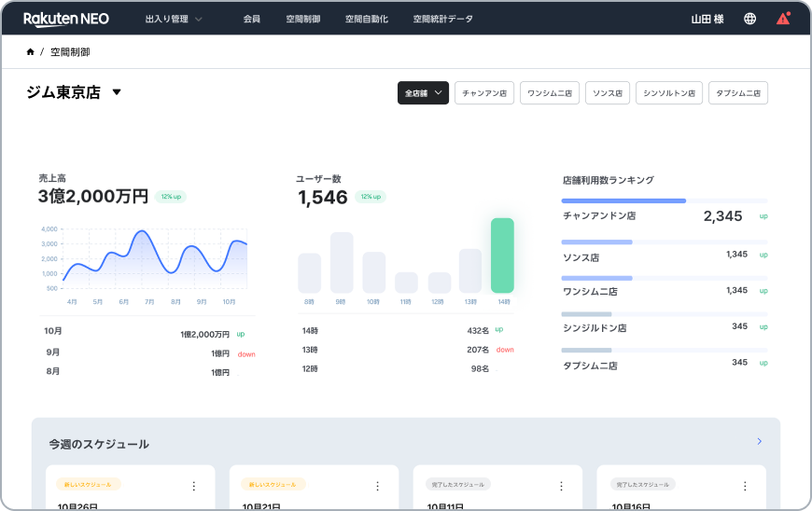Click the highlighted green 14時 bar
812x511 pixels.
coord(502,255)
